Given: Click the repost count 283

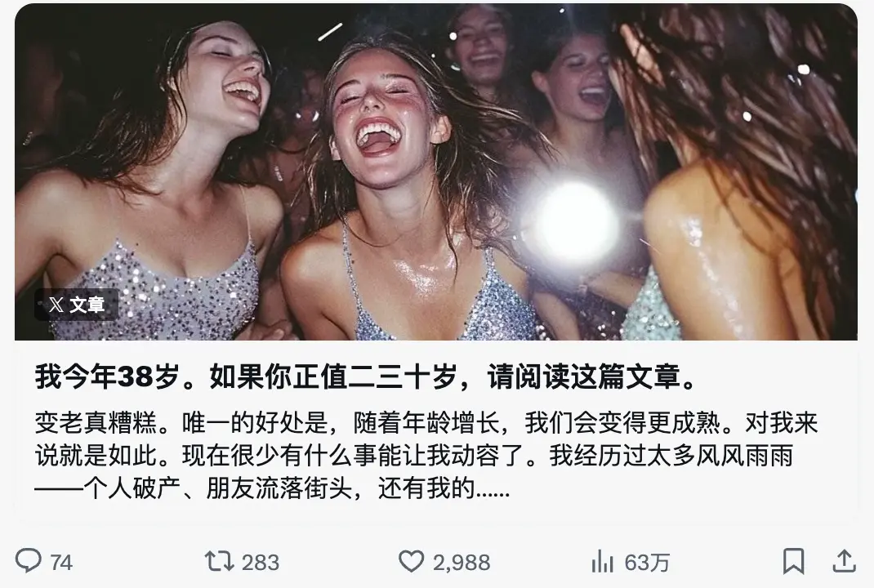Looking at the screenshot, I should pyautogui.click(x=261, y=563).
